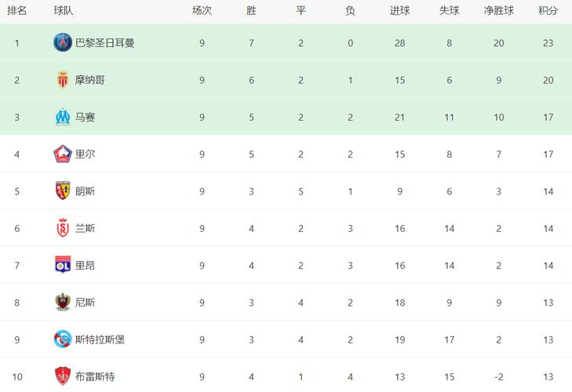The height and width of the screenshot is (392, 572).
Task: Select the 积分 column header
Action: coord(548,10)
